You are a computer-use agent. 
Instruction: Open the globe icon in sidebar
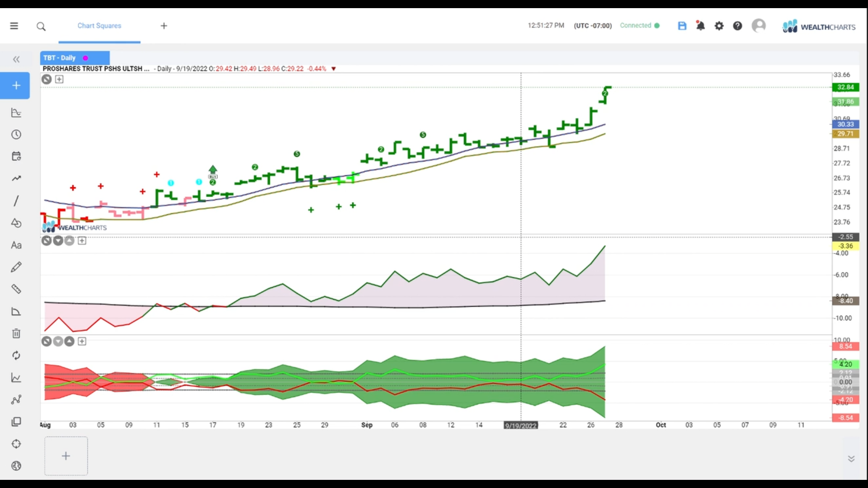point(16,466)
